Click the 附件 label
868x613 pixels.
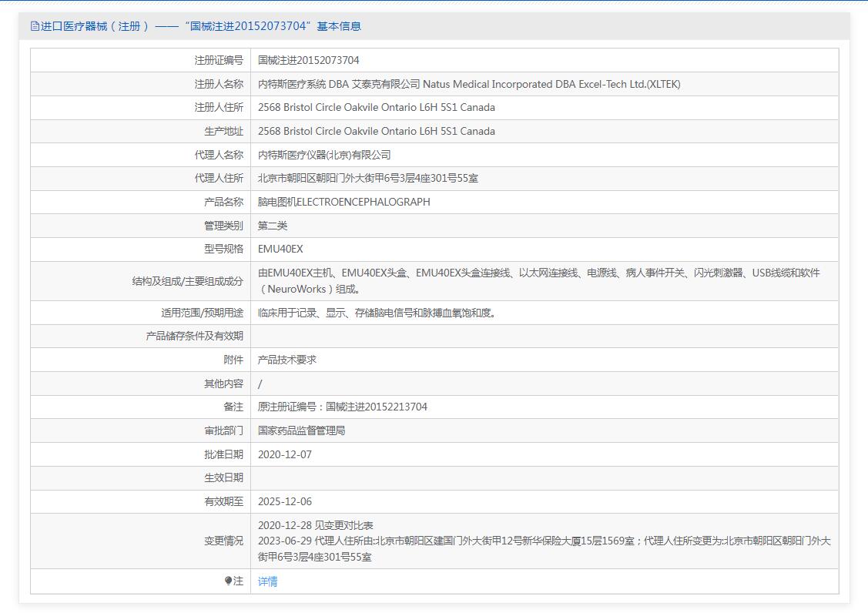click(x=233, y=360)
